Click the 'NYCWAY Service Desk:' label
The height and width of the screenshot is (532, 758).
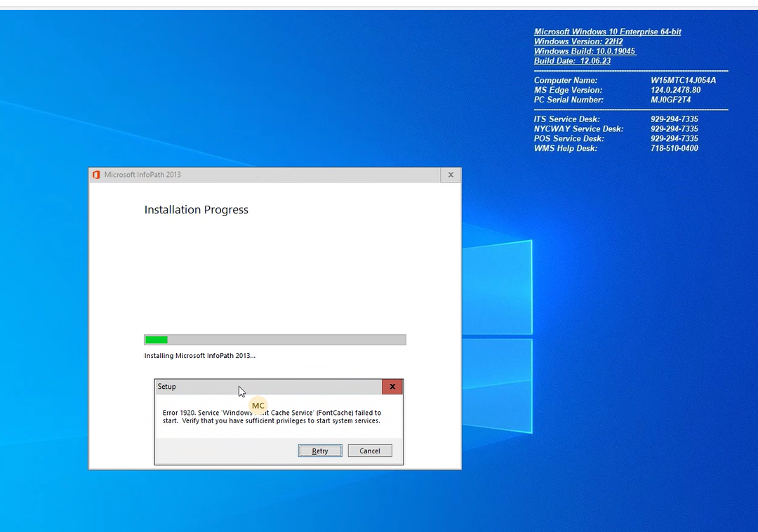[578, 129]
